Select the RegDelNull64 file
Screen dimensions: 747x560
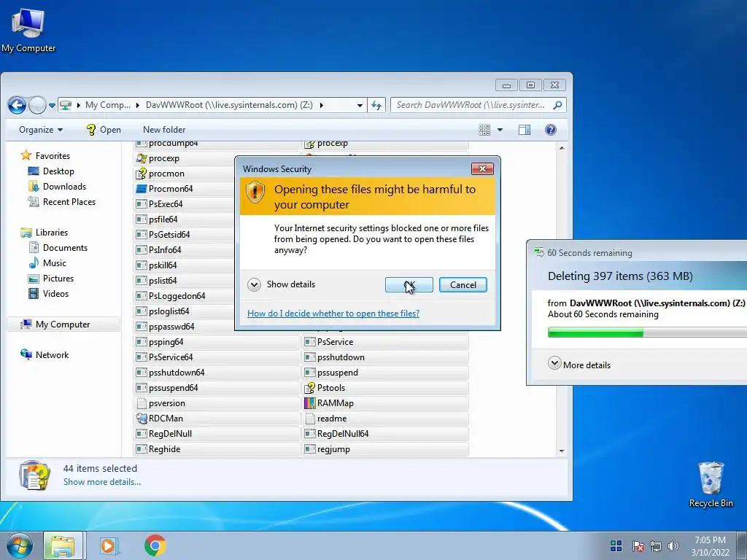click(x=385, y=433)
